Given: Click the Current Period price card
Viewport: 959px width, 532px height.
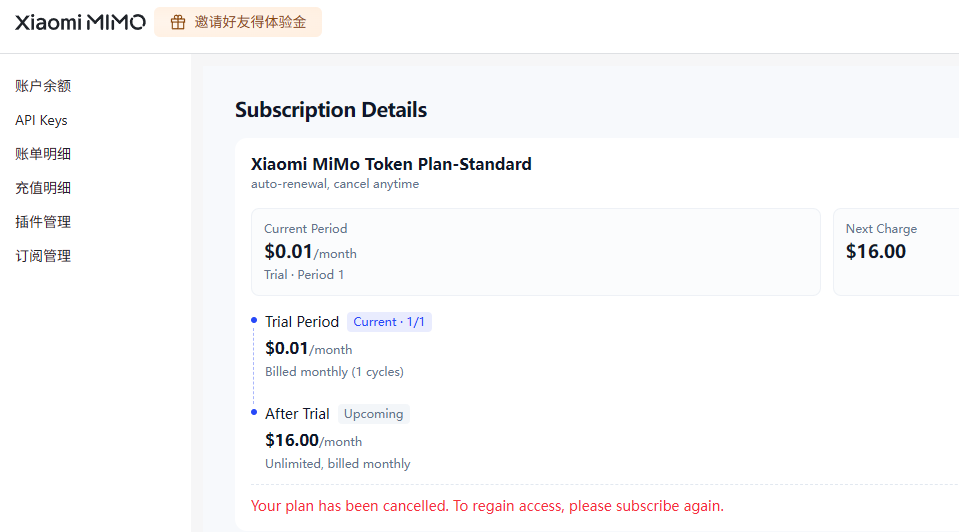Looking at the screenshot, I should pos(536,252).
